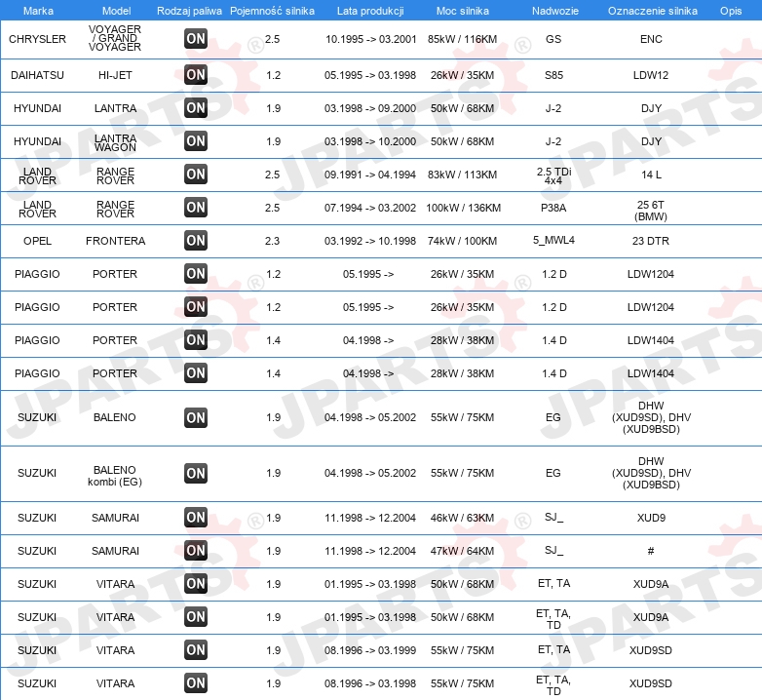This screenshot has height=700, width=762.
Task: Select the 83kW / 113KM power cell
Action: click(463, 175)
